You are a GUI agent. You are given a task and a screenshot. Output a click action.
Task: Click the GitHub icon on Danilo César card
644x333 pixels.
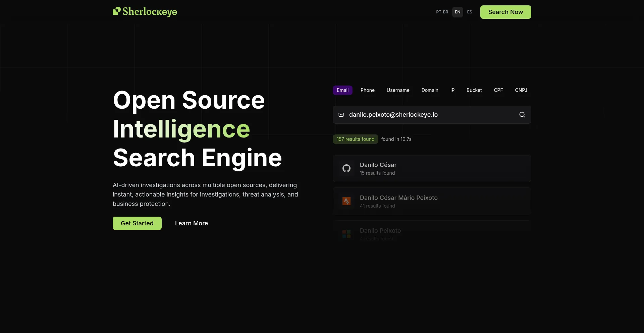pos(346,168)
